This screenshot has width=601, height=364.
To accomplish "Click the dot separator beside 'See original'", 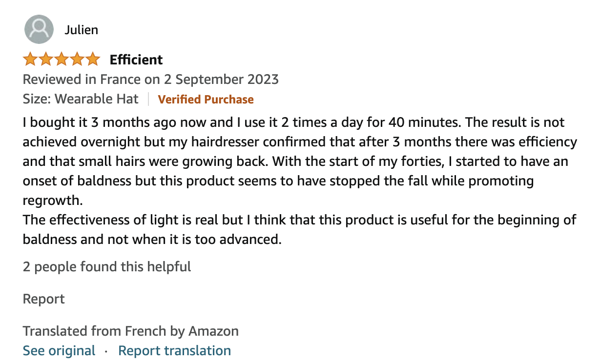I will tap(107, 351).
